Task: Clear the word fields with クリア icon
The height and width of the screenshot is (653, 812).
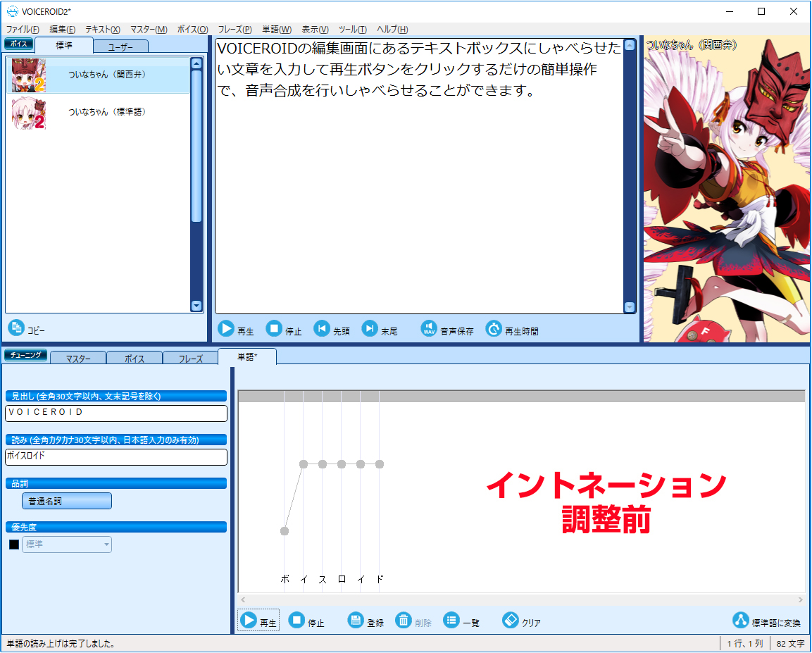Action: click(x=511, y=620)
